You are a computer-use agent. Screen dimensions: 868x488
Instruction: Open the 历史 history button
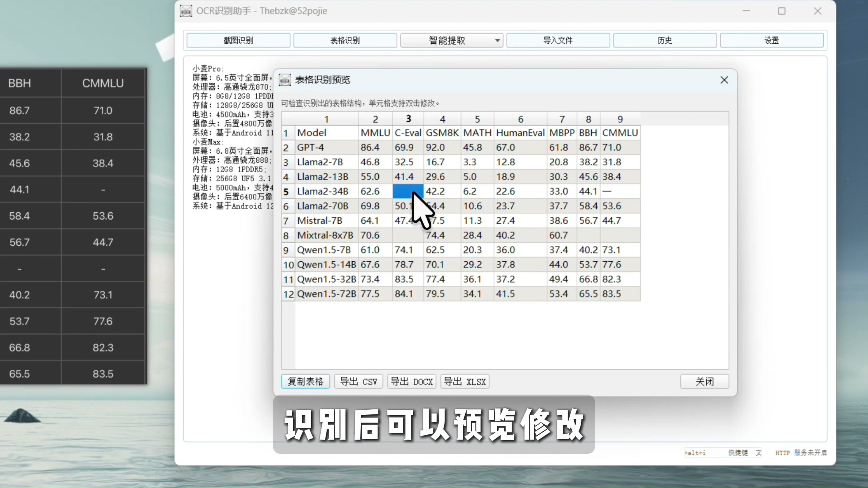pos(665,40)
